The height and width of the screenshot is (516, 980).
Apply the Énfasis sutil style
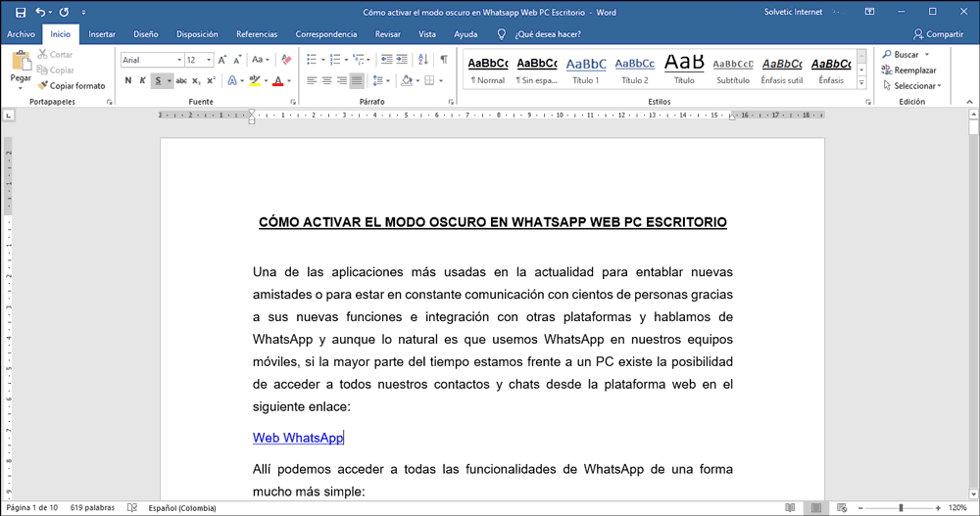782,70
